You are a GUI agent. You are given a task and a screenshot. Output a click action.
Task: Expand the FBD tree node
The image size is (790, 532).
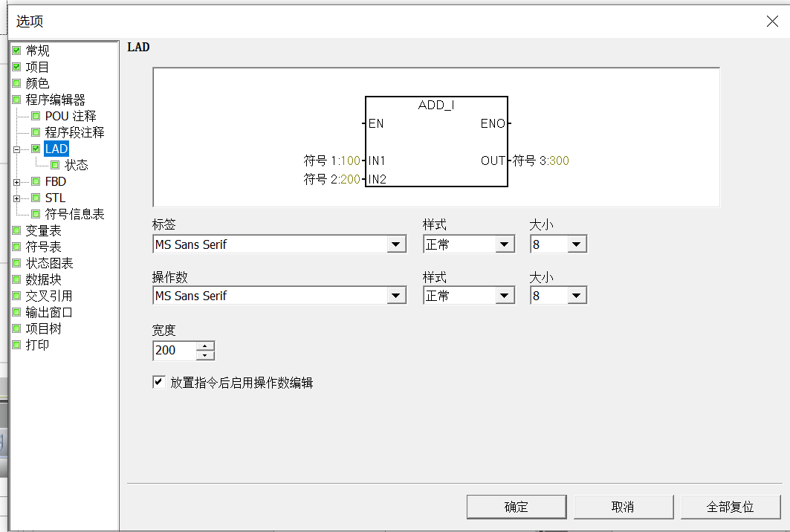click(x=16, y=181)
